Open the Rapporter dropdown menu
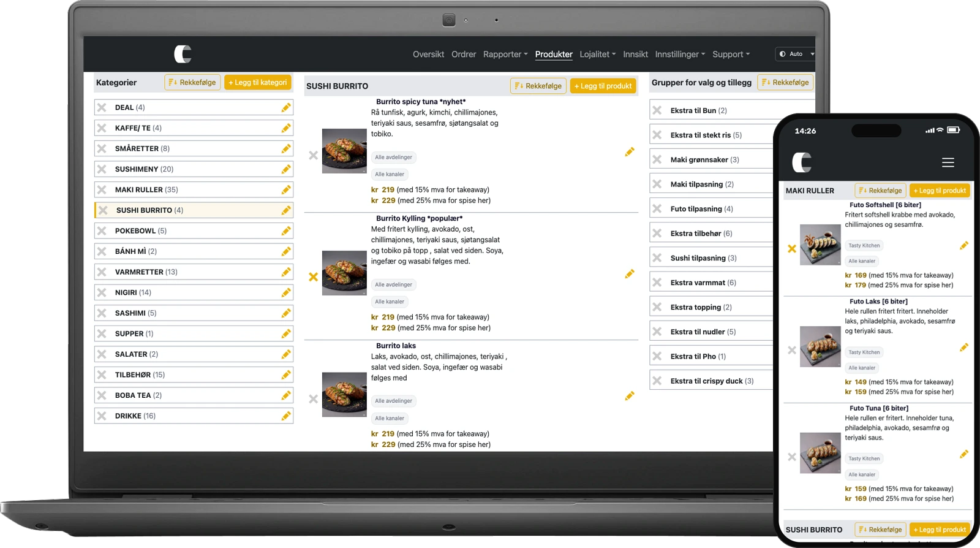Screen dimensions: 980x548 tap(505, 55)
